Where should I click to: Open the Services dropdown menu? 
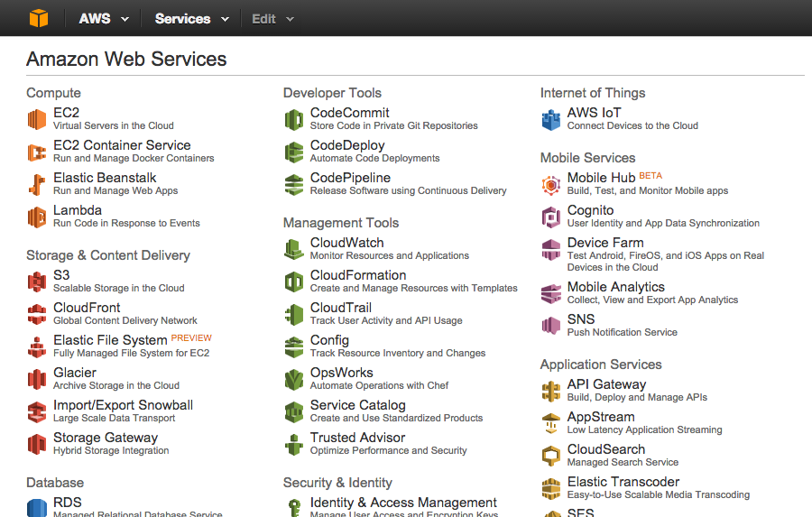click(191, 19)
